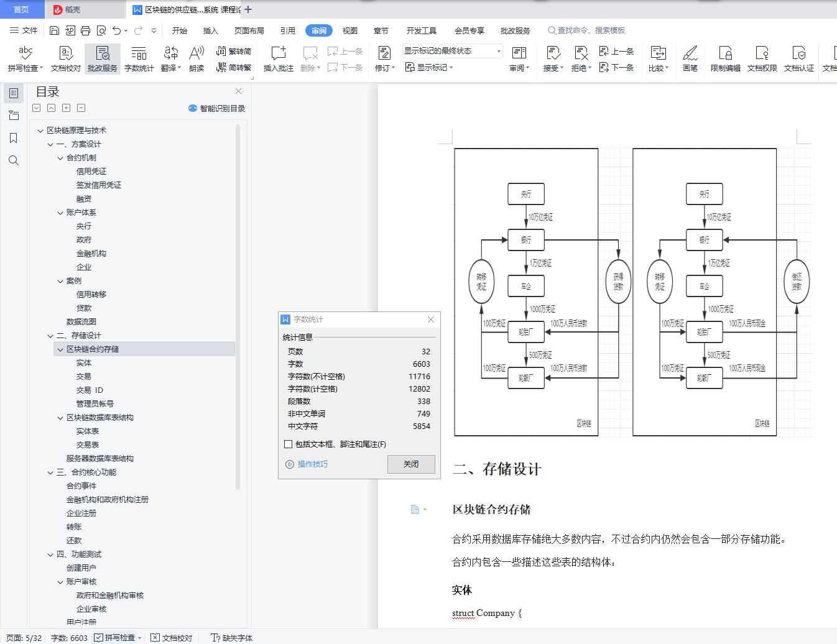Click 智能识别目录 in the outline panel
Viewport: 837px width, 644px height.
click(217, 108)
